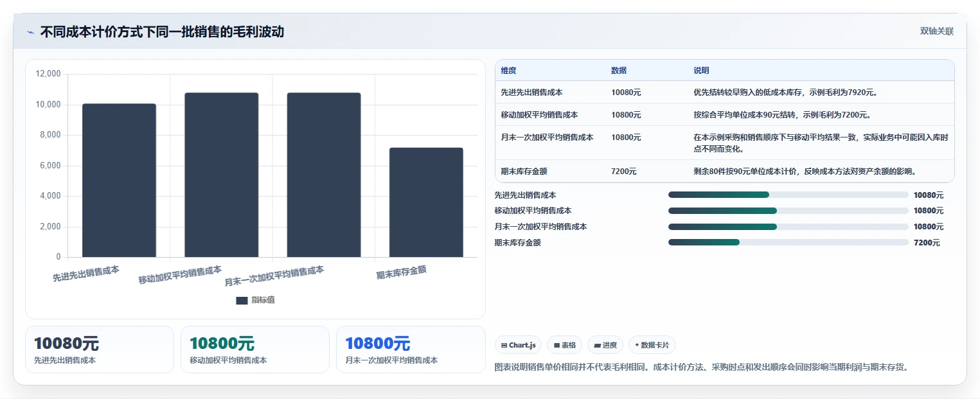
Task: Open the blue 10800元 月末一次加权平均 card
Action: click(x=411, y=350)
